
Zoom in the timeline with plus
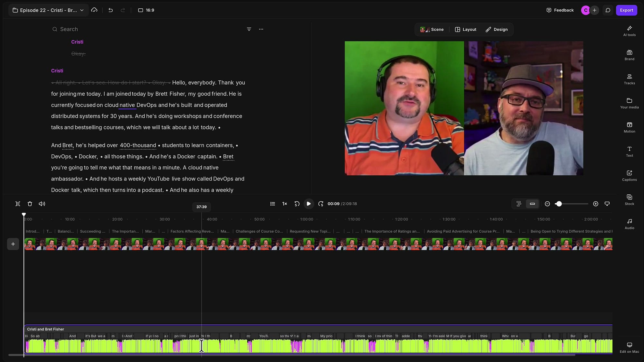pyautogui.click(x=596, y=204)
